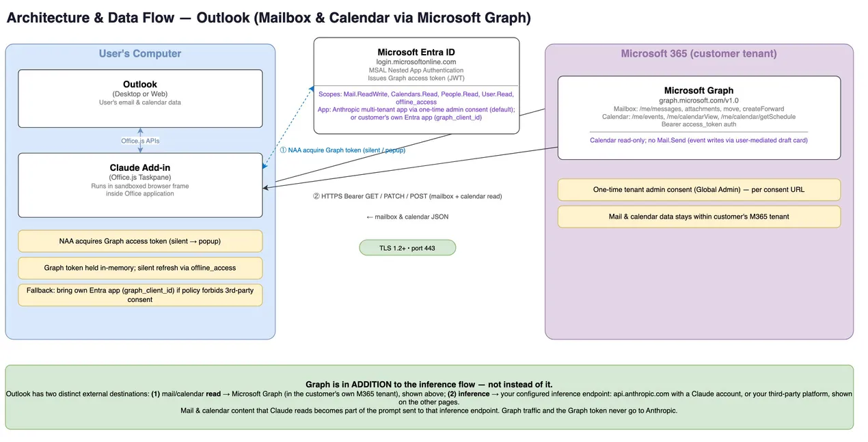
Task: Click the Claude Add-in taskpane box
Action: 140,185
